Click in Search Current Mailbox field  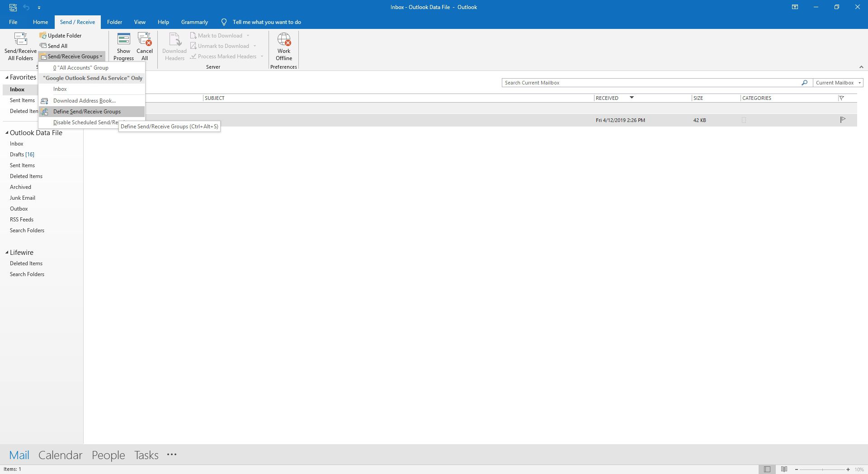click(x=651, y=83)
